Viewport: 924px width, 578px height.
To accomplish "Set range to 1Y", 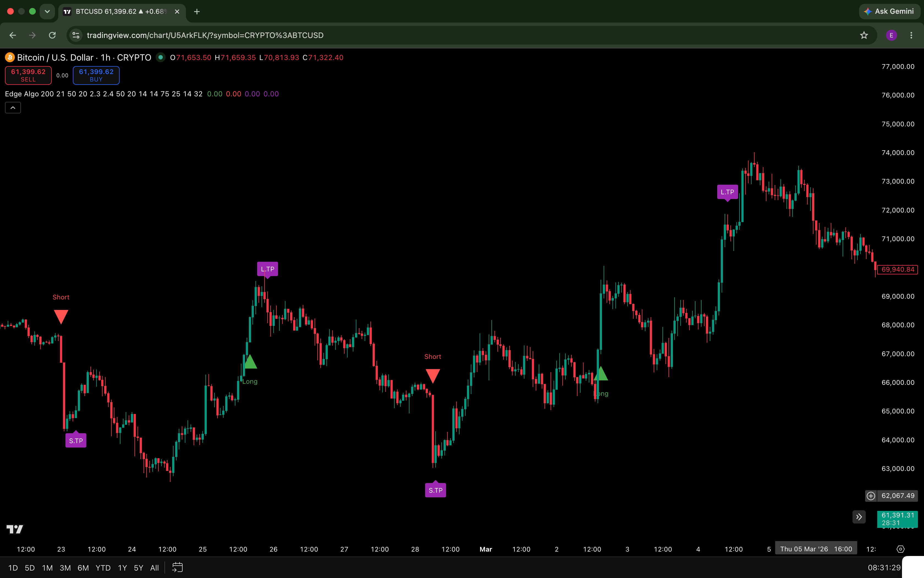I will point(122,568).
